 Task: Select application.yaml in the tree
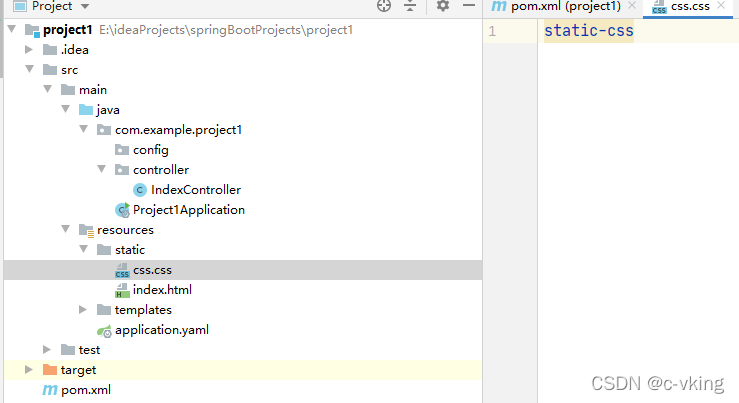(x=162, y=330)
